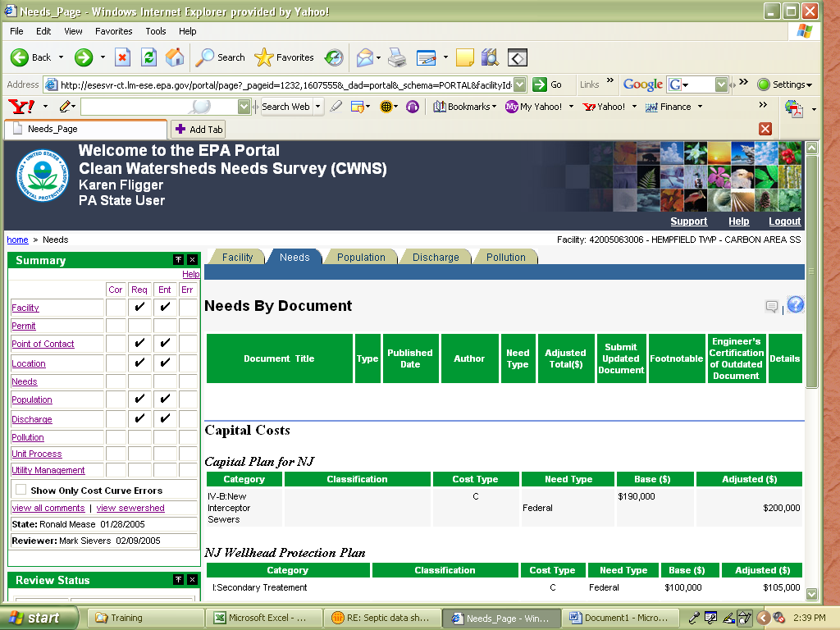The height and width of the screenshot is (630, 840).
Task: Click the yellow note toolbar icon
Action: pos(464,57)
